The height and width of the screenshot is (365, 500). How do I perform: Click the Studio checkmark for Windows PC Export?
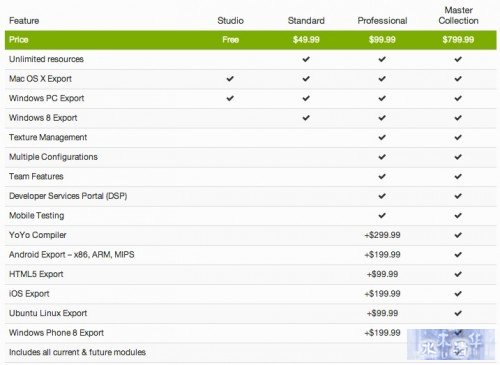pos(230,98)
